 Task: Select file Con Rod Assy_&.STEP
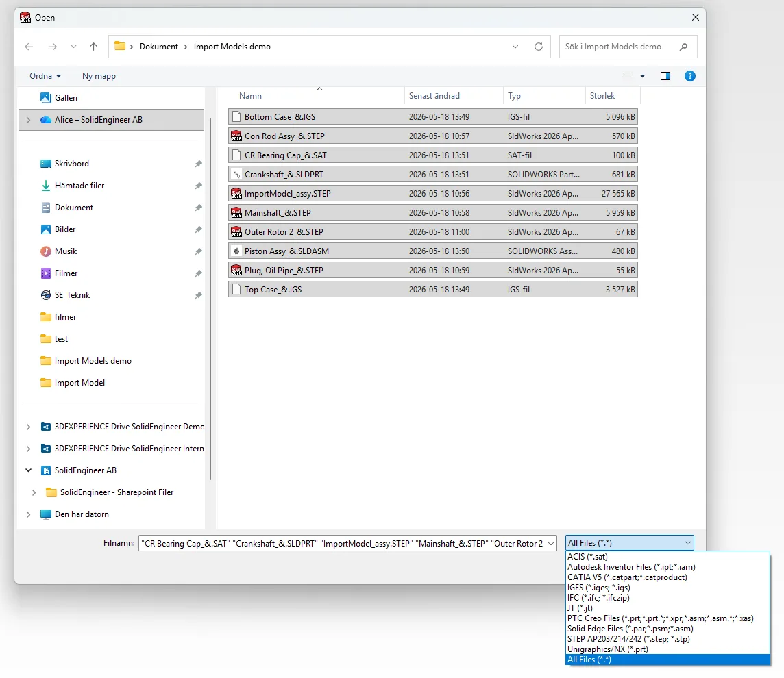click(433, 136)
